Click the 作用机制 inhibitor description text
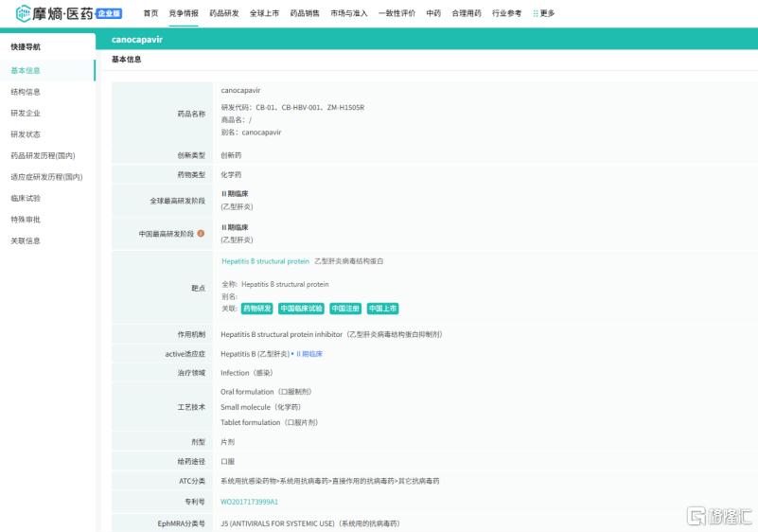 pos(331,334)
